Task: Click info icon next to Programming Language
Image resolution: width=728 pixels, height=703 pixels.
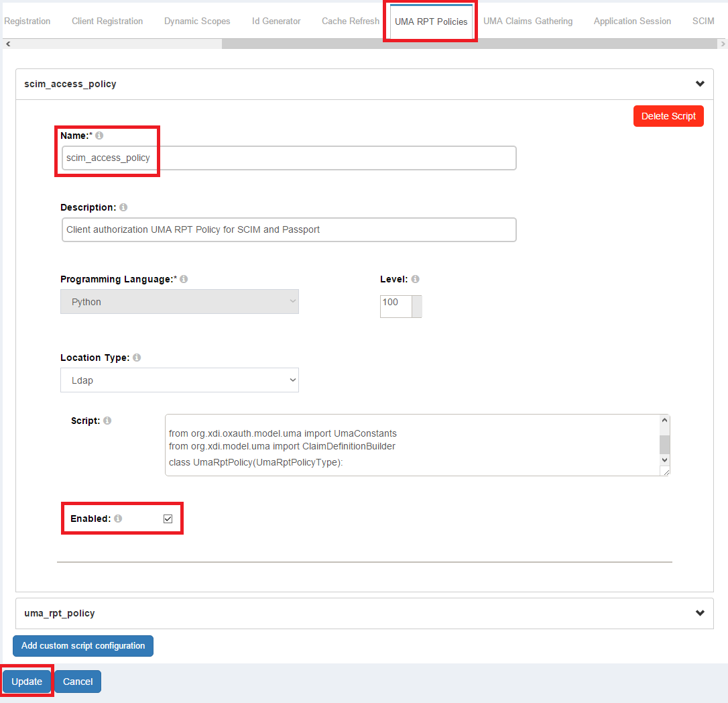Action: pyautogui.click(x=184, y=279)
